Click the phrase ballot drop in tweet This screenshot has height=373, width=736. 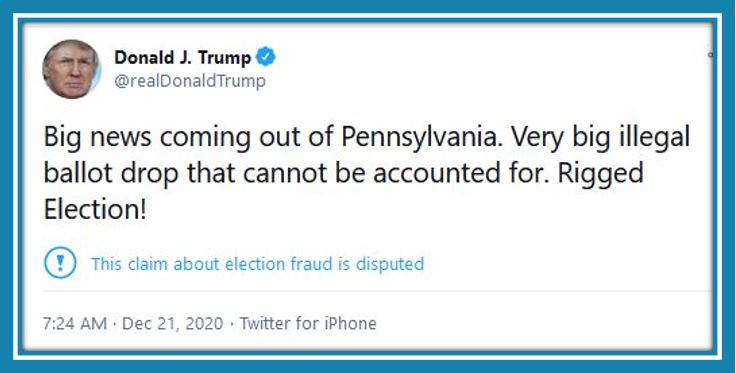(111, 174)
